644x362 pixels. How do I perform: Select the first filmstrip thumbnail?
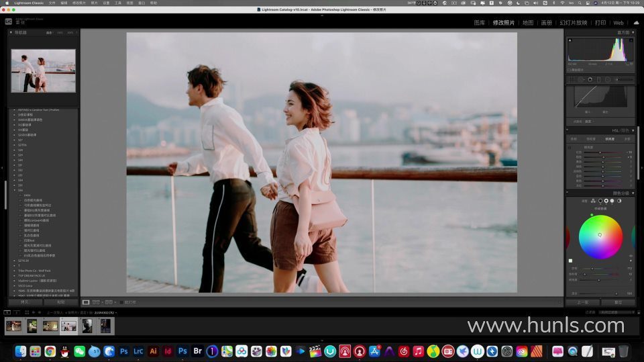(13, 326)
